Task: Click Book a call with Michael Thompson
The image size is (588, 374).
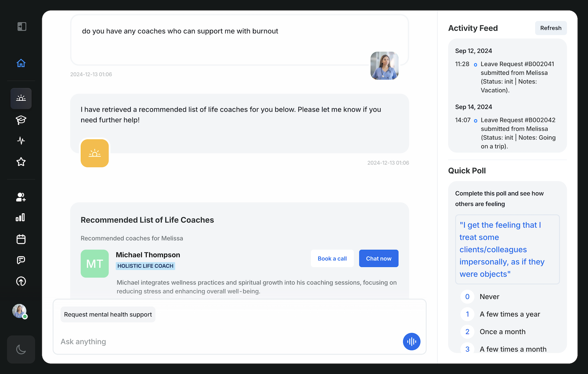Action: (332, 258)
